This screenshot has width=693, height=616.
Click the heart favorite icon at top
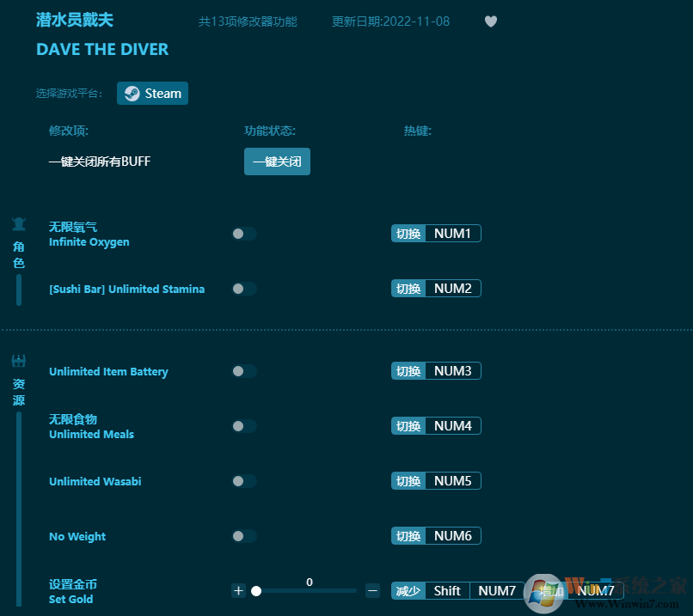tap(490, 21)
